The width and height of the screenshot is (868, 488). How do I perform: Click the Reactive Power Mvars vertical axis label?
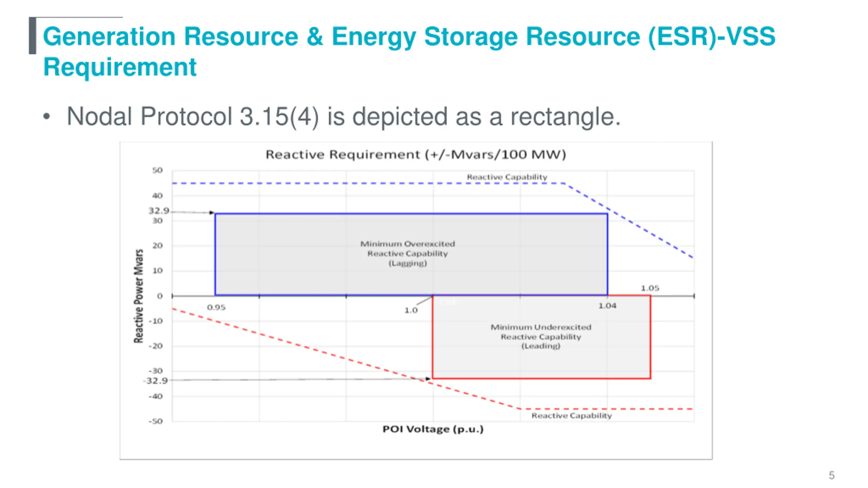(138, 296)
